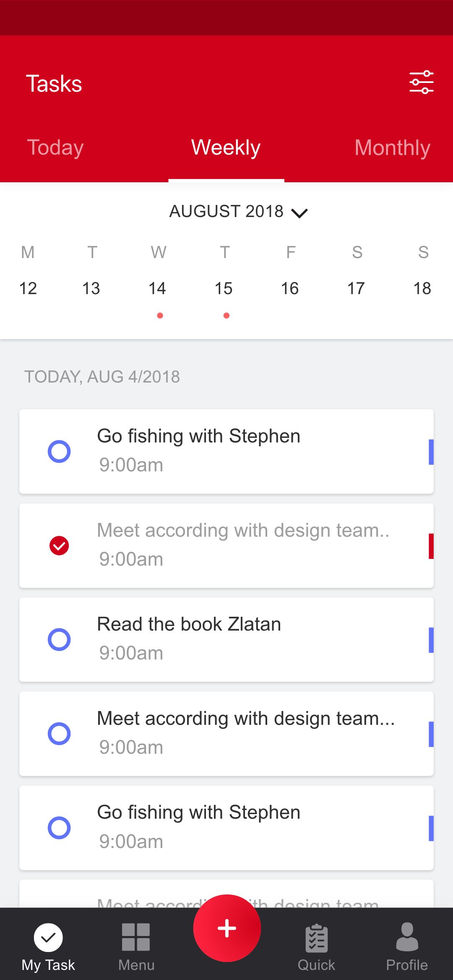Switch to the Monthly tab
This screenshot has height=980, width=453.
(x=392, y=147)
